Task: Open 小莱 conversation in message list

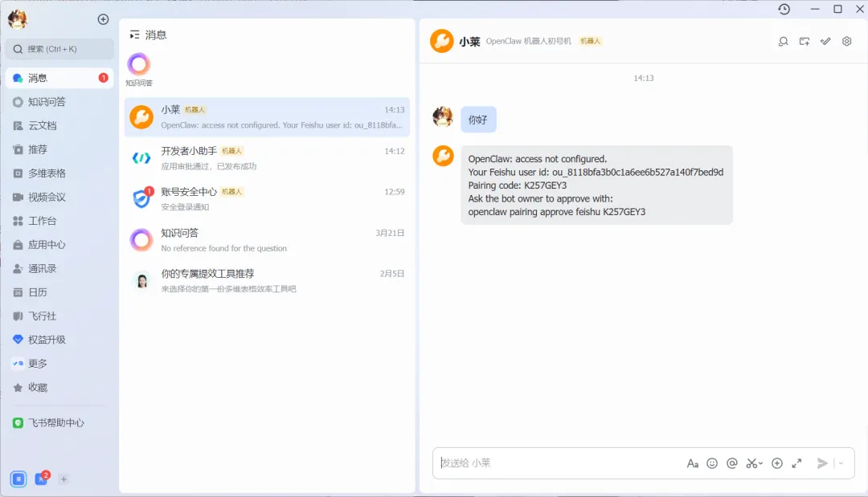Action: [267, 117]
